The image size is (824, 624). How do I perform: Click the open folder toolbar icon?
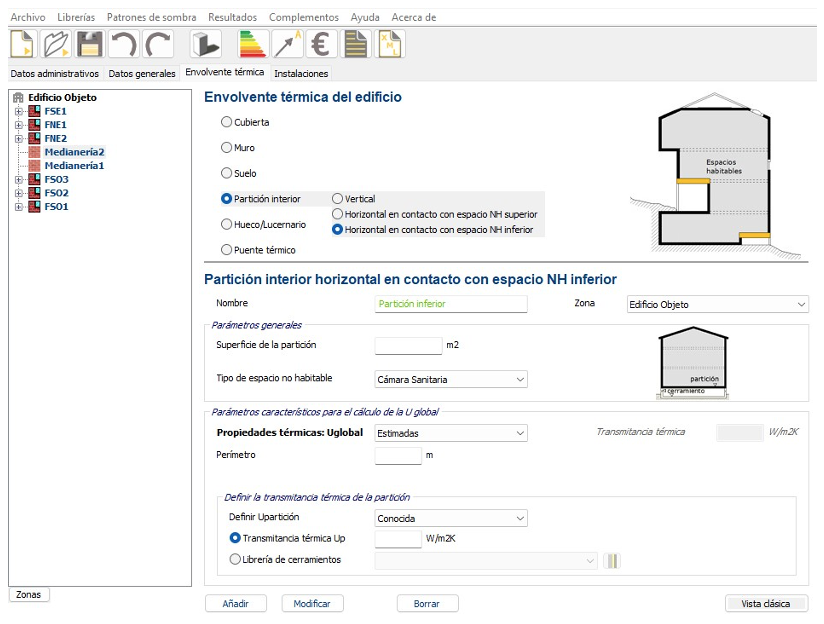pyautogui.click(x=55, y=45)
